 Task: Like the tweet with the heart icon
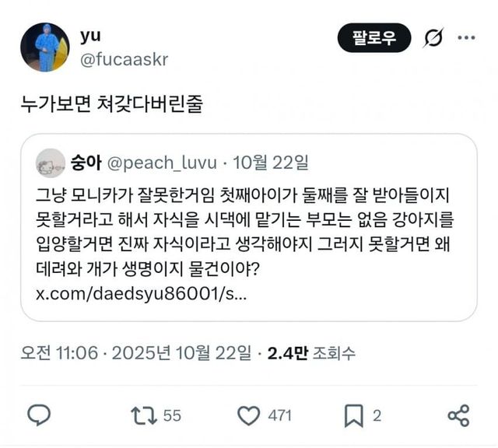(x=248, y=415)
